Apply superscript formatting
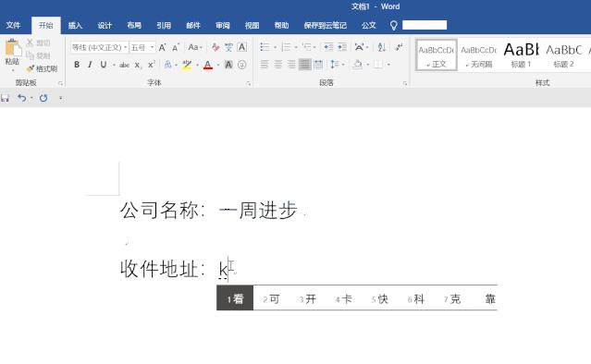This screenshot has height=364, width=591. (151, 65)
